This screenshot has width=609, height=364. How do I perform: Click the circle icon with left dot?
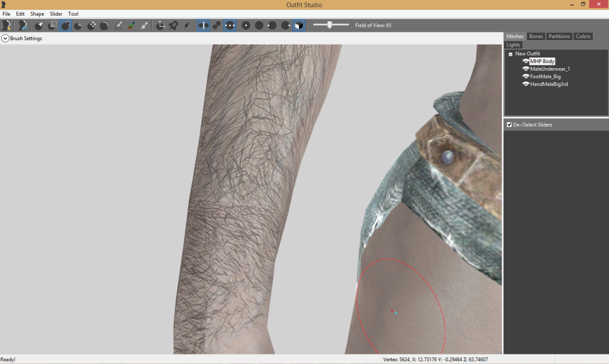tap(272, 26)
